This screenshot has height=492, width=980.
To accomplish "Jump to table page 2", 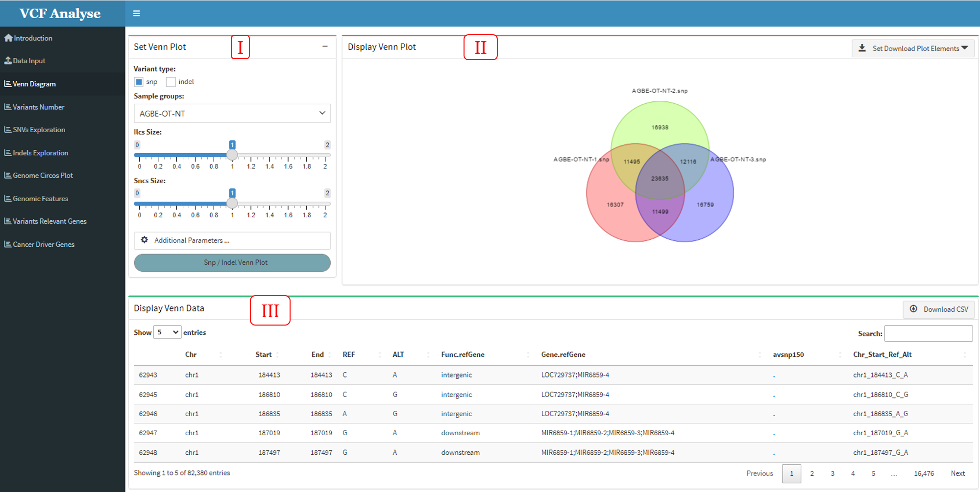I will click(812, 473).
